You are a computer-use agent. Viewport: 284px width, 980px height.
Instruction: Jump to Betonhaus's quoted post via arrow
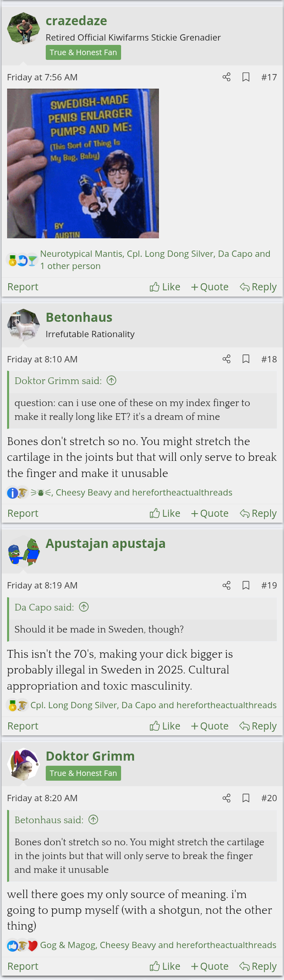[93, 820]
